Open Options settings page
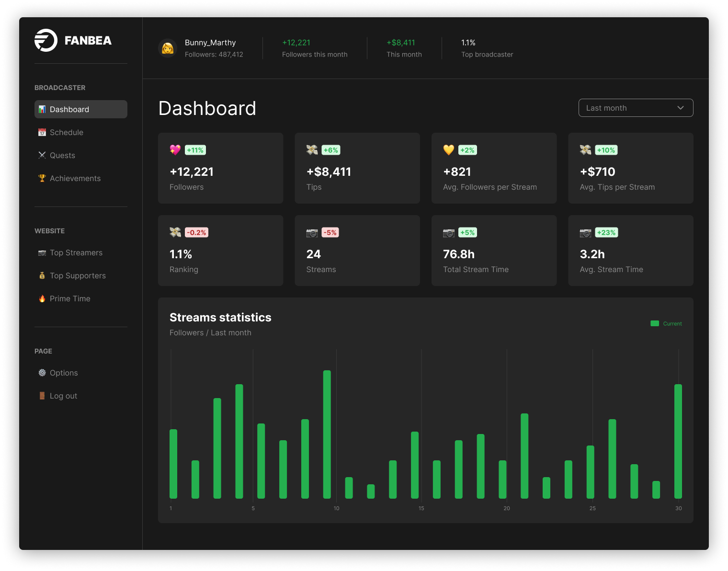 [81, 373]
